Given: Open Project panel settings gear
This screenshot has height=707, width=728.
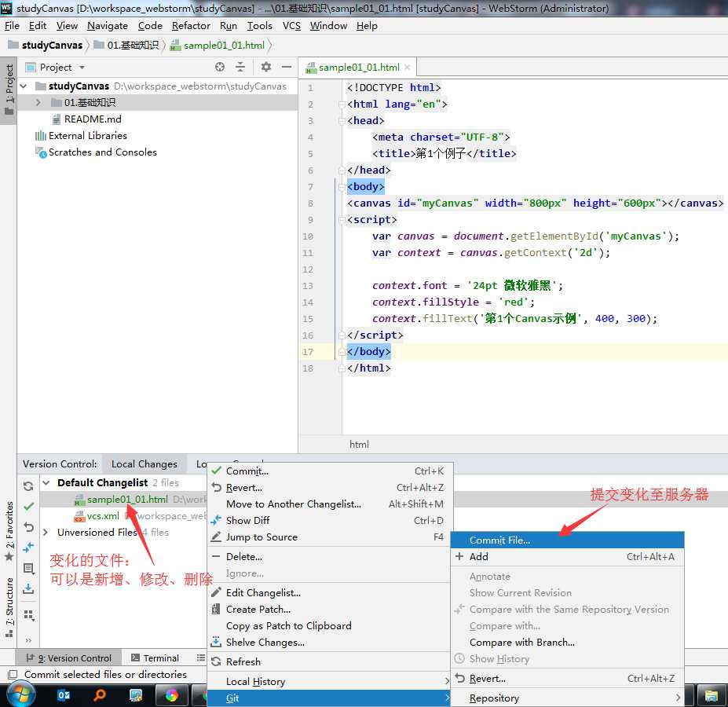Looking at the screenshot, I should (x=266, y=67).
